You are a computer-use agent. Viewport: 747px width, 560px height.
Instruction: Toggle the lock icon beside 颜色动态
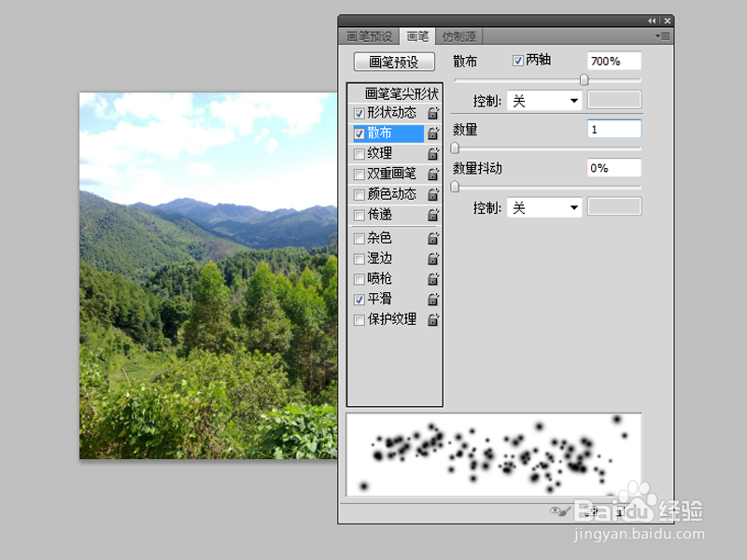[432, 195]
